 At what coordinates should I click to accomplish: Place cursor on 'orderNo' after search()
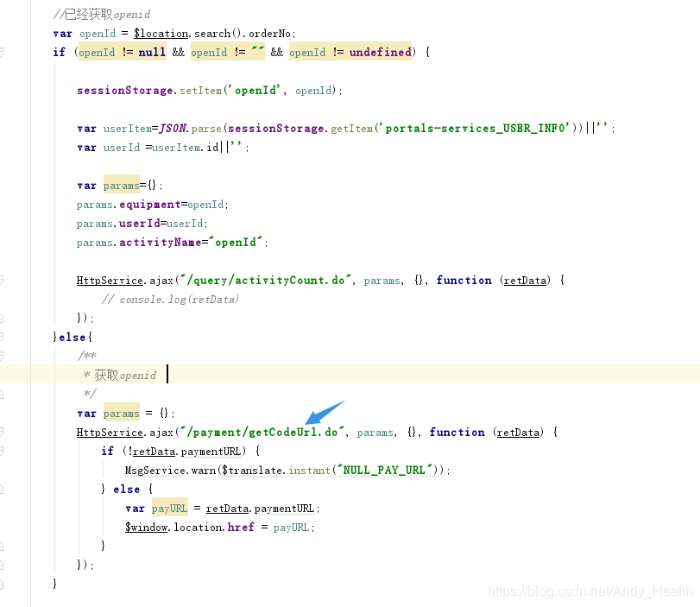(x=269, y=34)
